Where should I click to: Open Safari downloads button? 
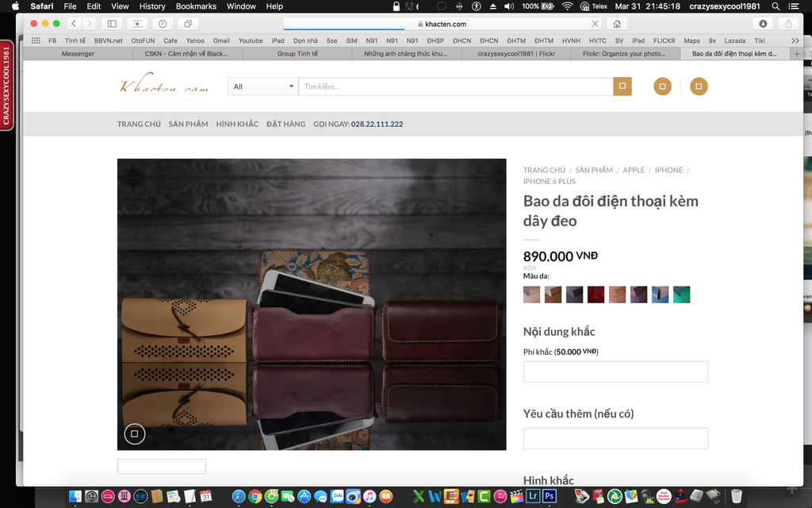(x=763, y=23)
